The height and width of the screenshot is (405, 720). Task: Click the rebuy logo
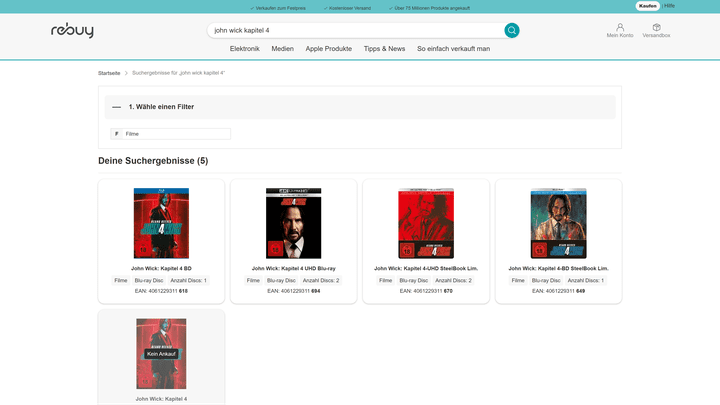(x=72, y=30)
